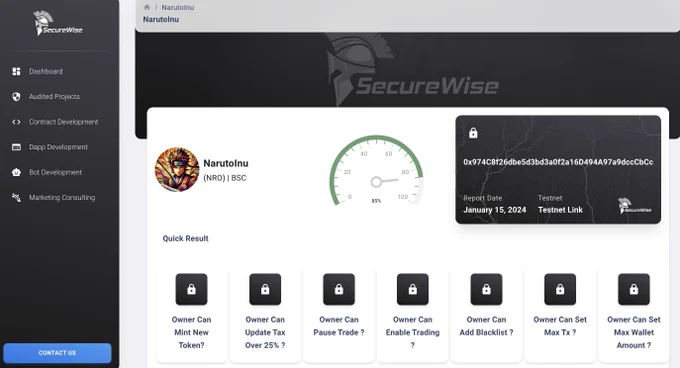Screen dimensions: 680x368
Task: Click the Audited Projects shield icon
Action: 16,97
